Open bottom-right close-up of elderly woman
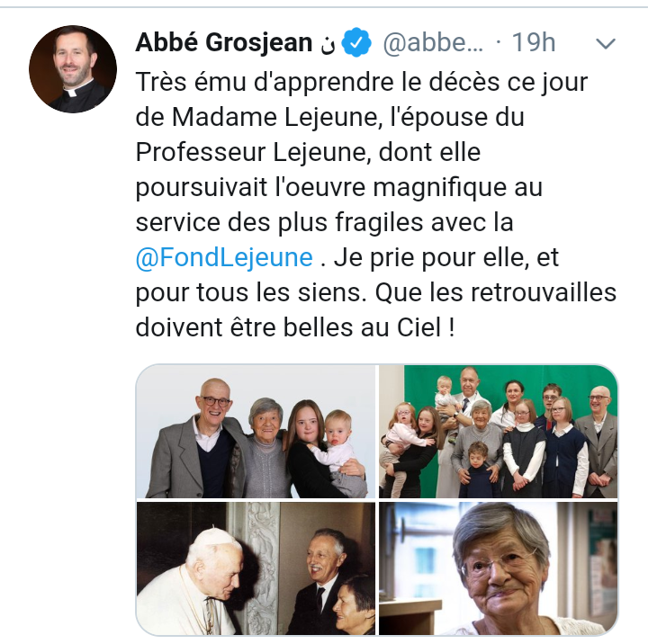Screen dimensions: 648x644 [x=498, y=568]
